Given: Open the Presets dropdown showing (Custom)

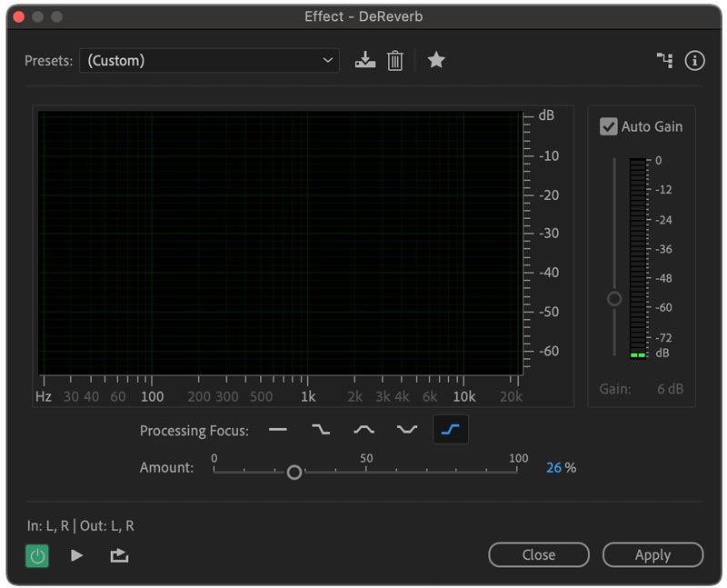Looking at the screenshot, I should (x=209, y=61).
